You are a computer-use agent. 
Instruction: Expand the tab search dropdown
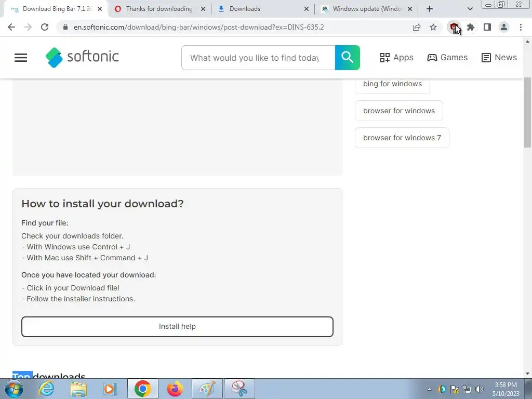coord(470,9)
